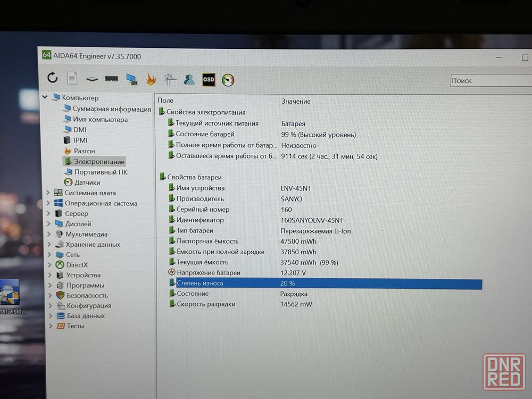Open the preferences checklist toolbar icon
Screen dimensions: 532x399
point(170,80)
